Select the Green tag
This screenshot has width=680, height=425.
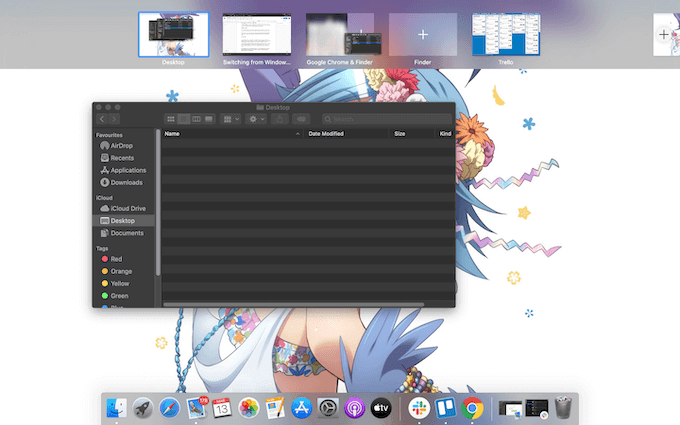click(x=115, y=296)
